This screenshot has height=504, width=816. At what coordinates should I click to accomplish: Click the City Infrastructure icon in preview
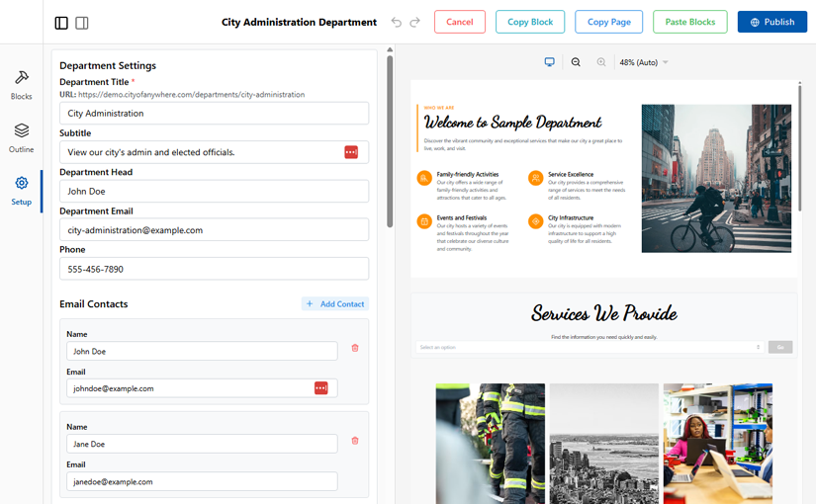coord(535,221)
